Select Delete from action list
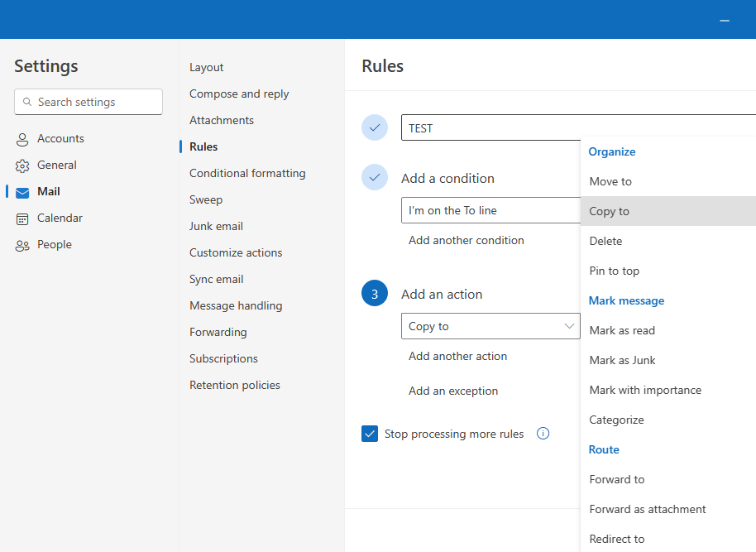This screenshot has height=552, width=756. click(x=668, y=241)
